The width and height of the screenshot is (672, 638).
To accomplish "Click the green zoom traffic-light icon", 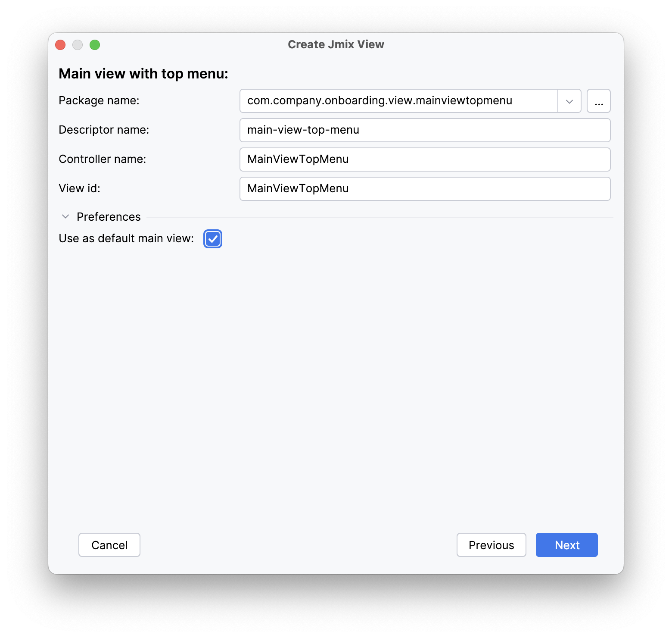I will 95,44.
